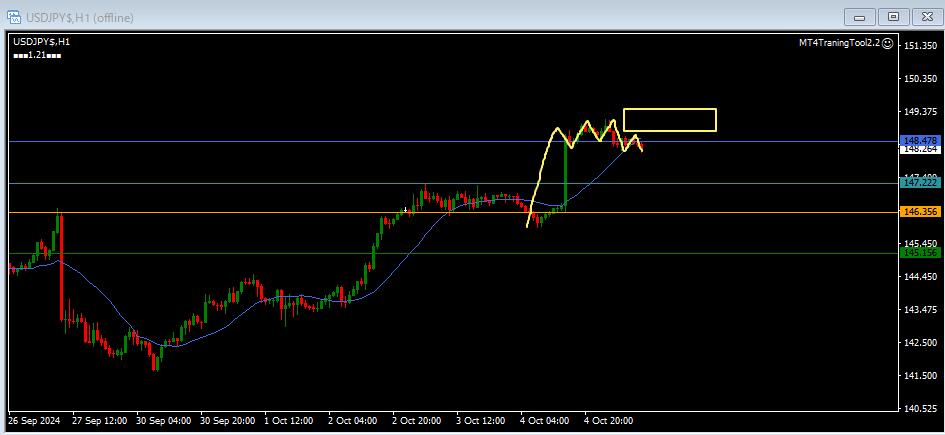Click the tall red candle on 26 Sep
The height and width of the screenshot is (435, 945).
coord(61,265)
